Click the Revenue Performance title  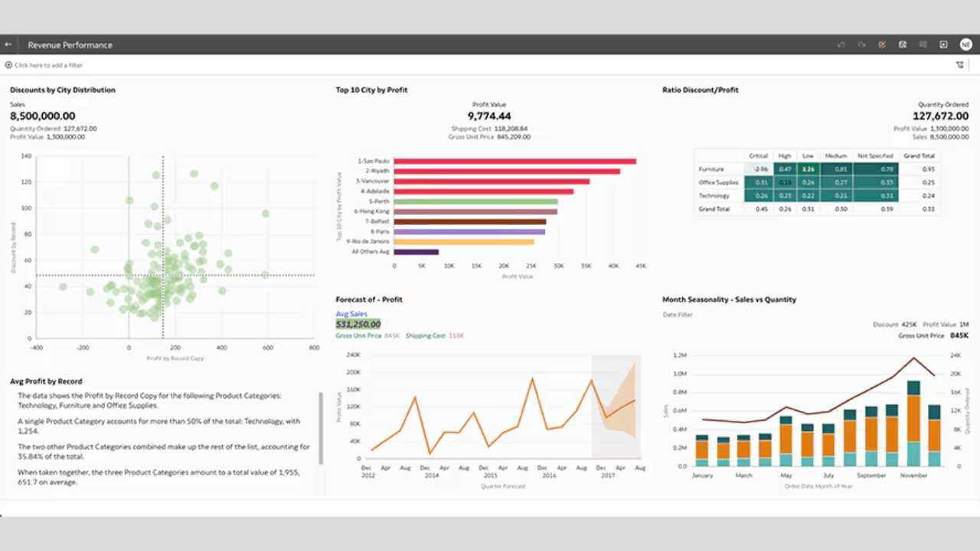[70, 44]
